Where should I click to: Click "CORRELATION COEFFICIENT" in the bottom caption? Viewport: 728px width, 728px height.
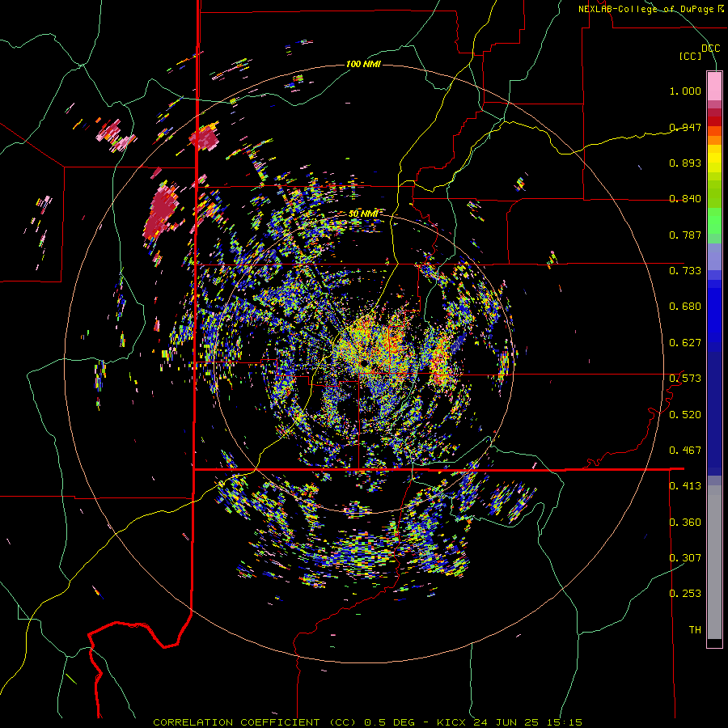tap(236, 722)
